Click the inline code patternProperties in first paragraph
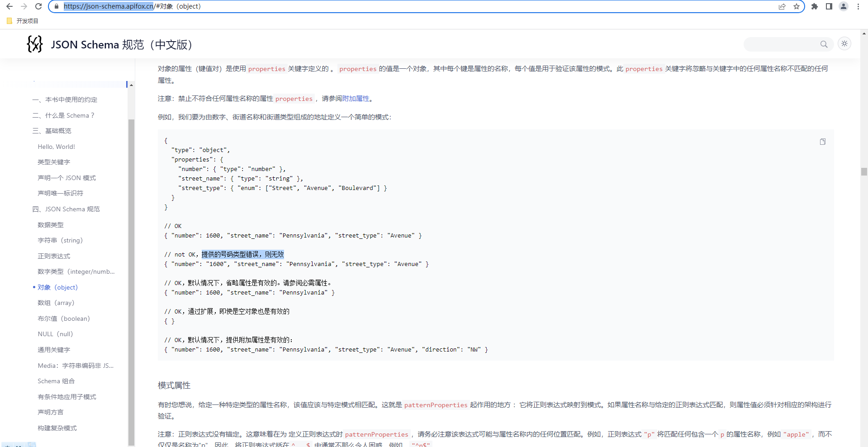The width and height of the screenshot is (868, 447). [x=436, y=405]
